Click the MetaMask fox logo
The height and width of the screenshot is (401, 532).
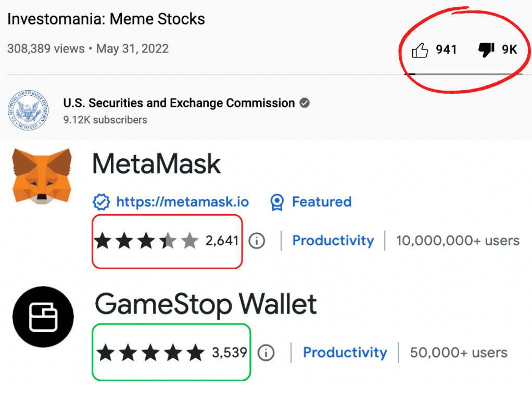(x=42, y=176)
